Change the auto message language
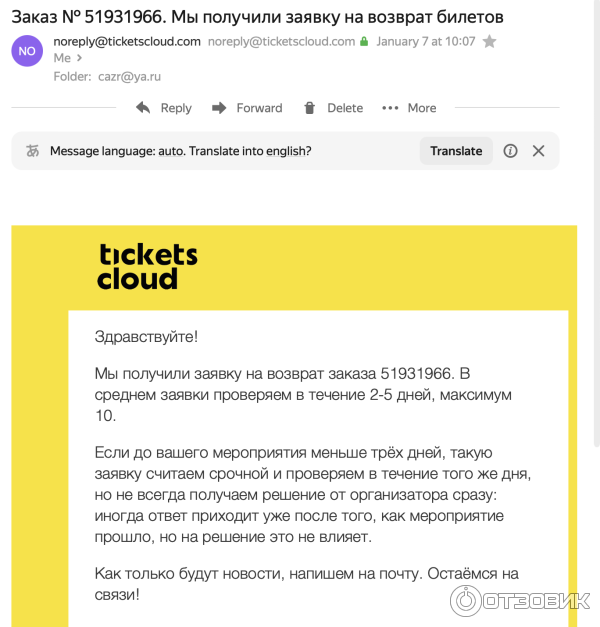 point(170,151)
